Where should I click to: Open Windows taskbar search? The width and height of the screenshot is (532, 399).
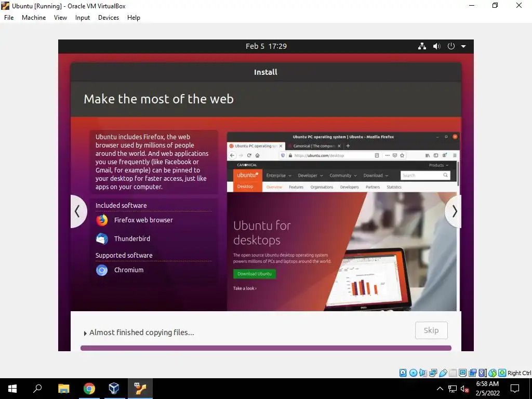(x=37, y=389)
